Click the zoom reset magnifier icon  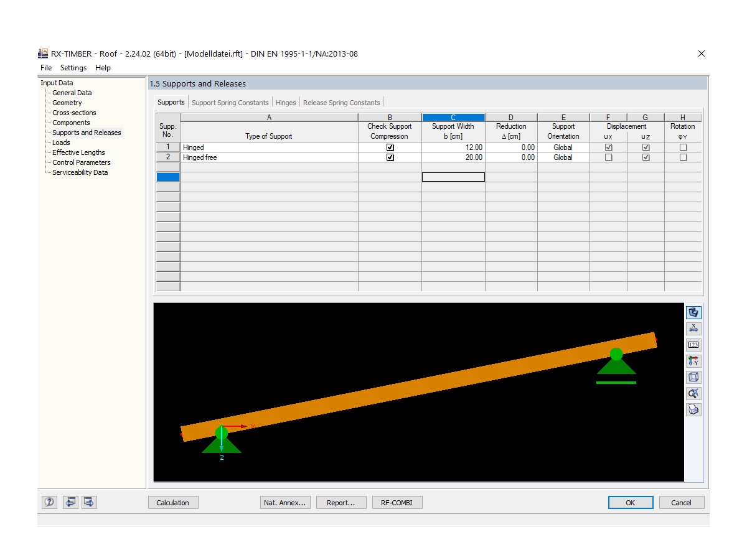click(x=693, y=393)
